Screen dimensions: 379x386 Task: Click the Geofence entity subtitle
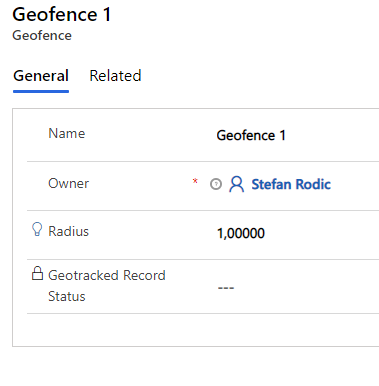42,36
